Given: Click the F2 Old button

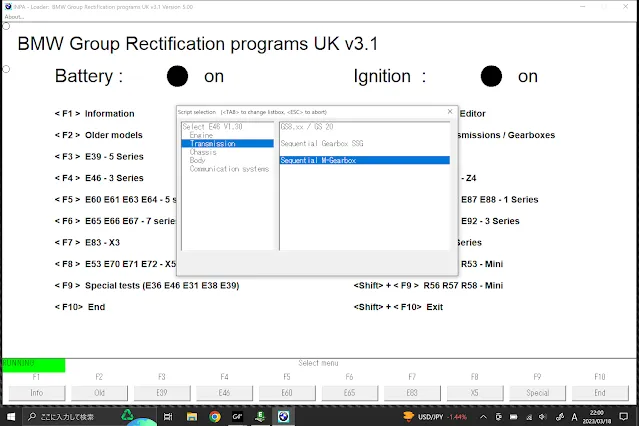Looking at the screenshot, I should [x=99, y=393].
